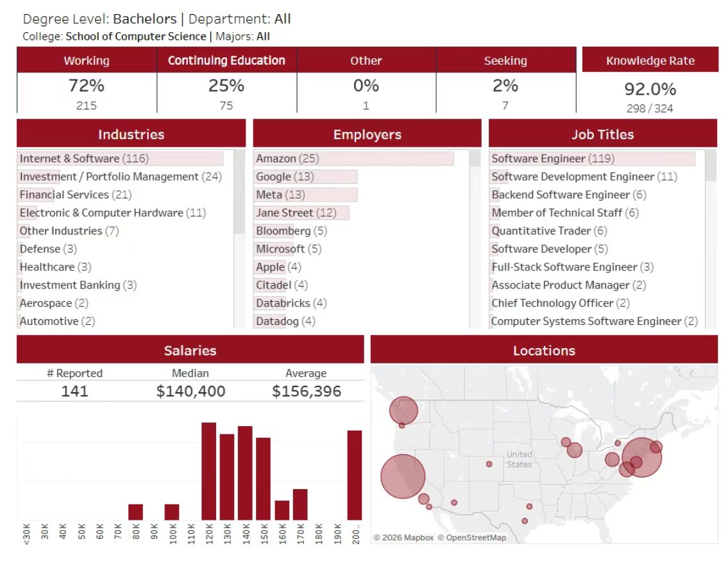Image resolution: width=728 pixels, height=564 pixels.
Task: Choose Financial Services industry row
Action: pos(64,195)
